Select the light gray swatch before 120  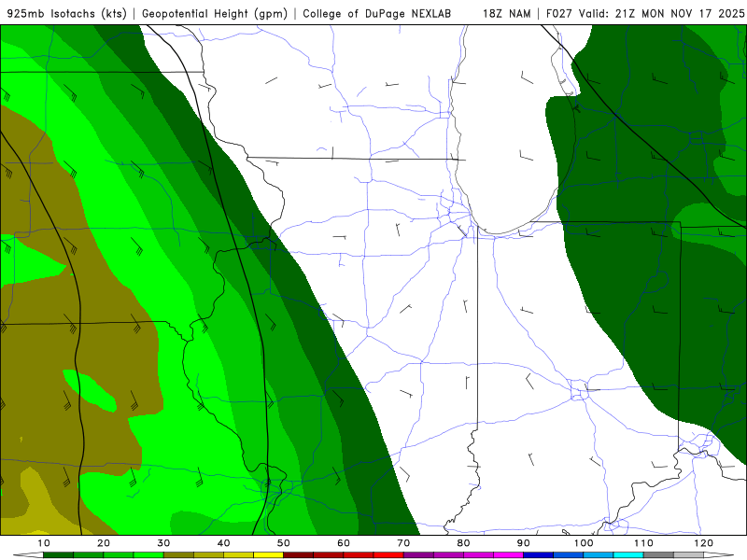(x=688, y=555)
